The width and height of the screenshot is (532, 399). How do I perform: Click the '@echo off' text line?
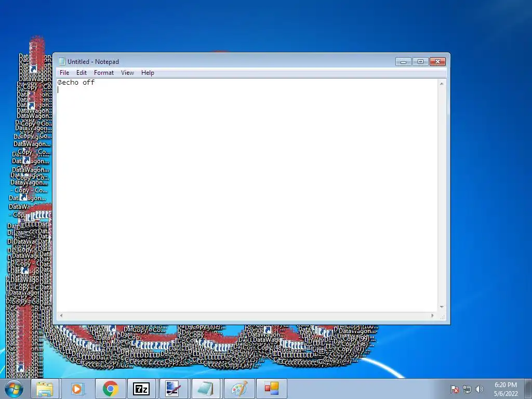[76, 83]
